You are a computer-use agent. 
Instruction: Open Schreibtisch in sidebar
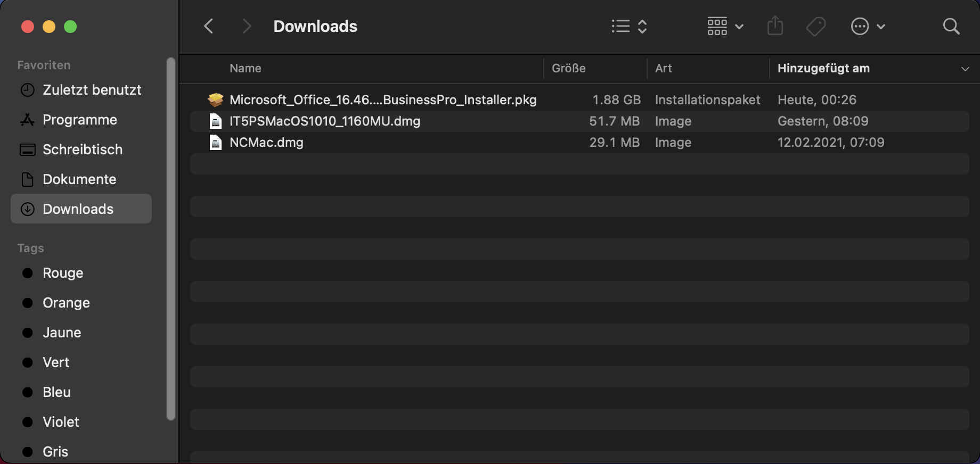point(81,150)
